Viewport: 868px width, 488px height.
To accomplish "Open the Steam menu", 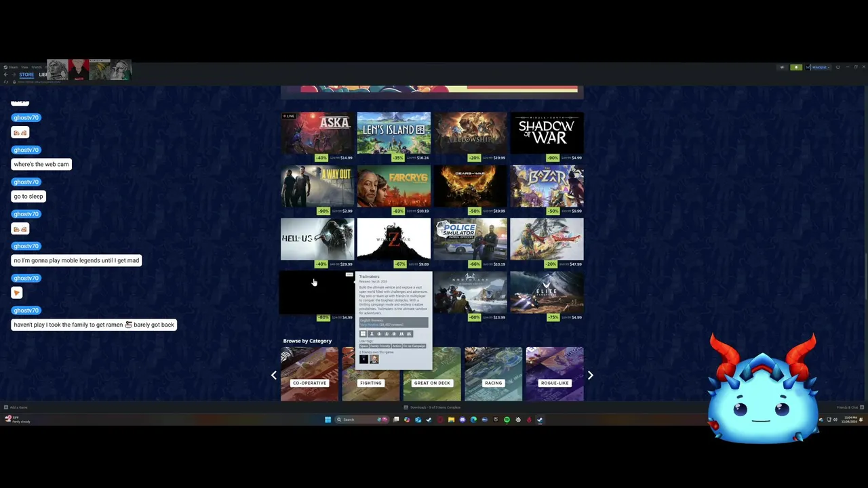I will tap(13, 67).
